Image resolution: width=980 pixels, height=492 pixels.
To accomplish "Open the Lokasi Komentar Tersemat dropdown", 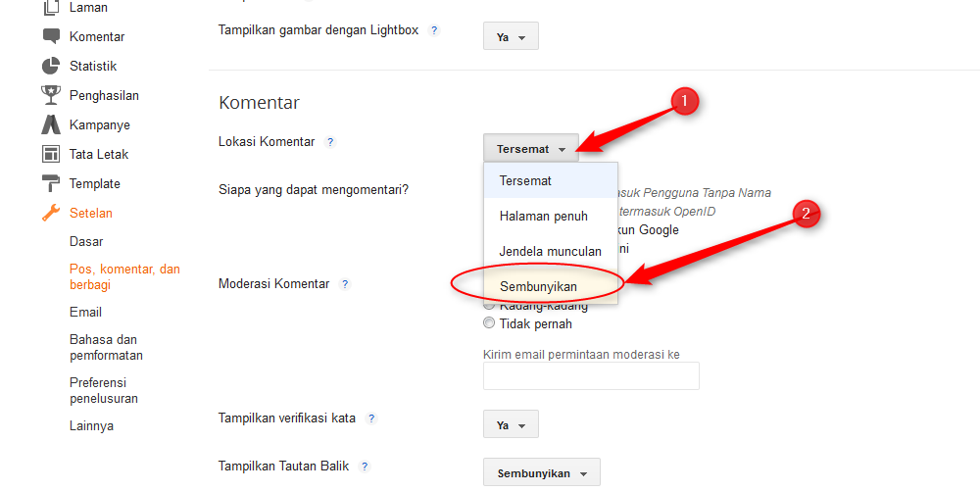I will 530,148.
